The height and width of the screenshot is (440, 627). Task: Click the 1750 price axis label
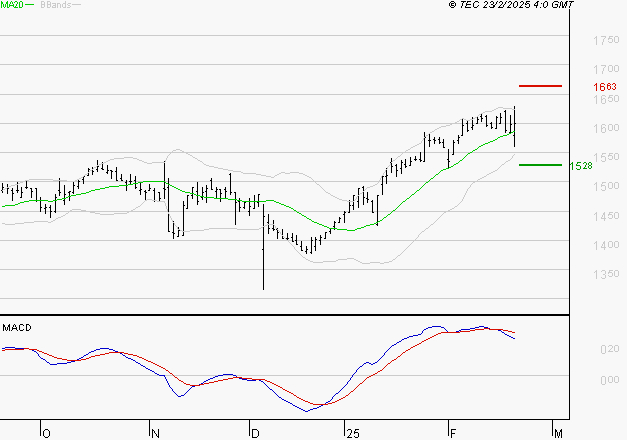pyautogui.click(x=606, y=40)
